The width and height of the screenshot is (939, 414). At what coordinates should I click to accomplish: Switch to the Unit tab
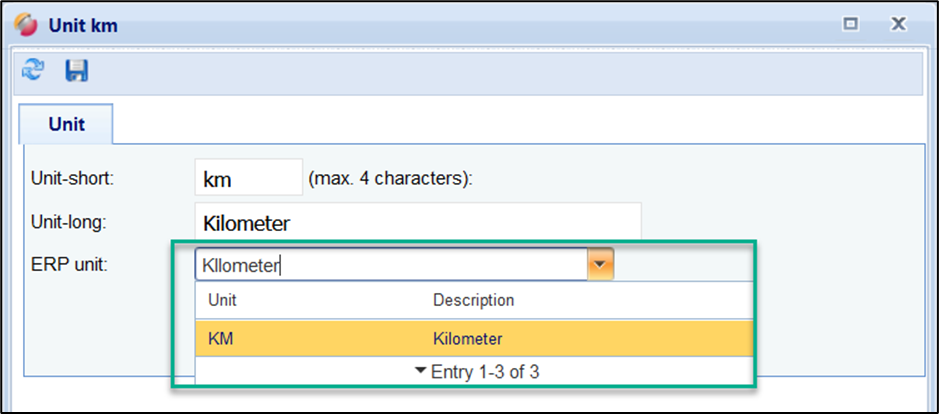pyautogui.click(x=67, y=125)
